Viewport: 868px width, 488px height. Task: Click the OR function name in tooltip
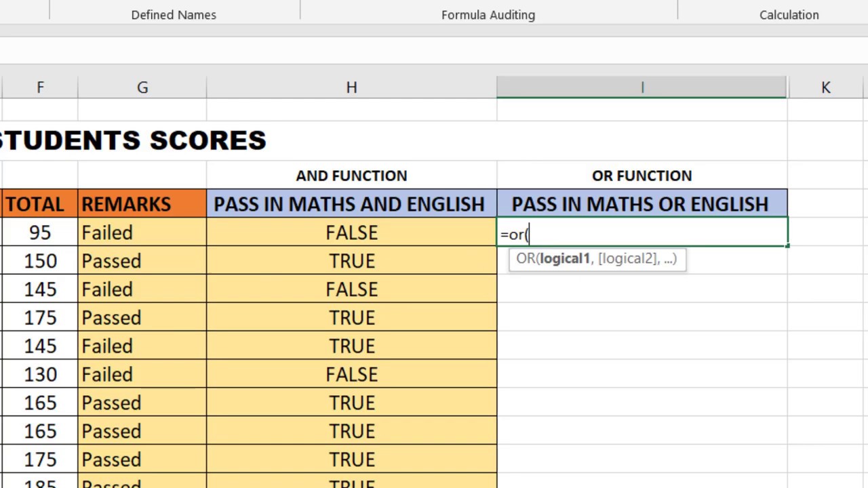coord(526,258)
